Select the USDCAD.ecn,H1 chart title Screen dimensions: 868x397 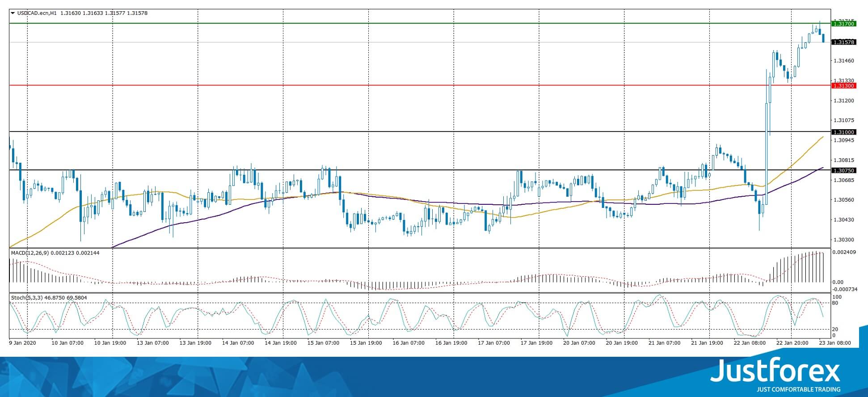[x=37, y=13]
